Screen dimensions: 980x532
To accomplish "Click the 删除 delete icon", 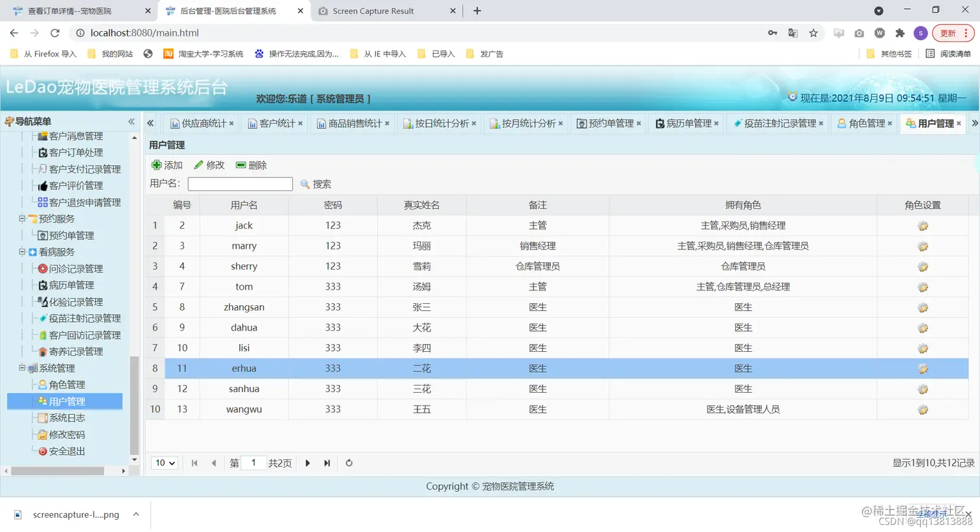I will pos(240,165).
